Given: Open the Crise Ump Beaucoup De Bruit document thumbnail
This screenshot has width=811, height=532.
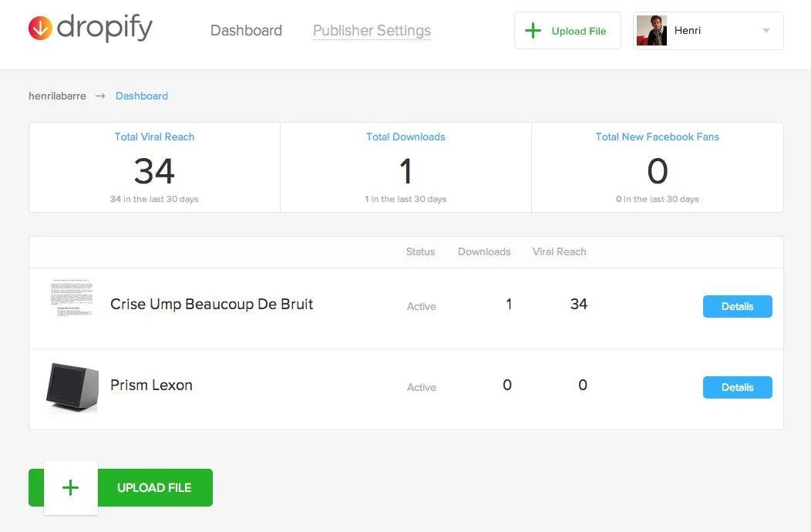Looking at the screenshot, I should click(72, 298).
